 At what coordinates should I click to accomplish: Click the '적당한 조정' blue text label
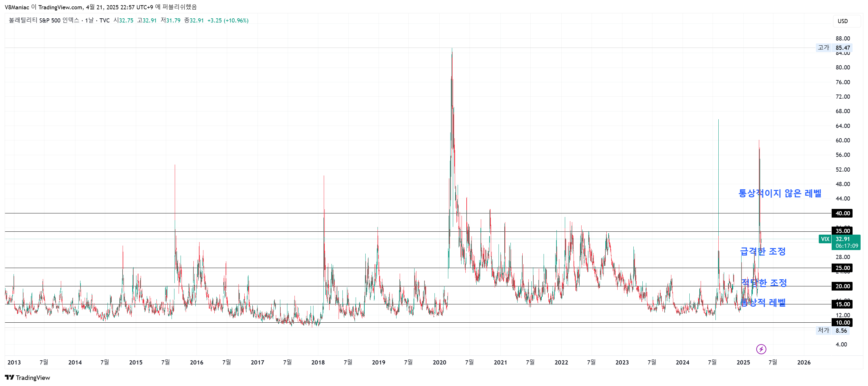pos(764,283)
